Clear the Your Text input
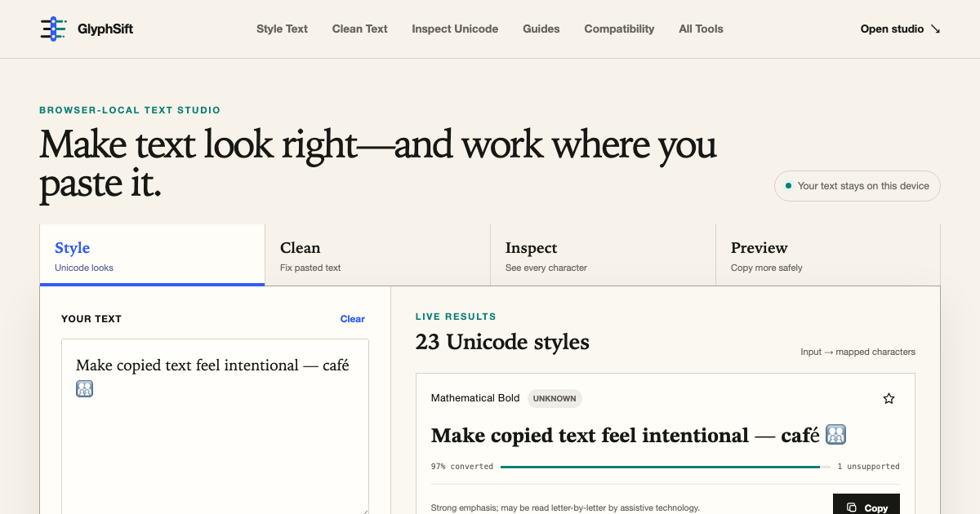 (353, 319)
